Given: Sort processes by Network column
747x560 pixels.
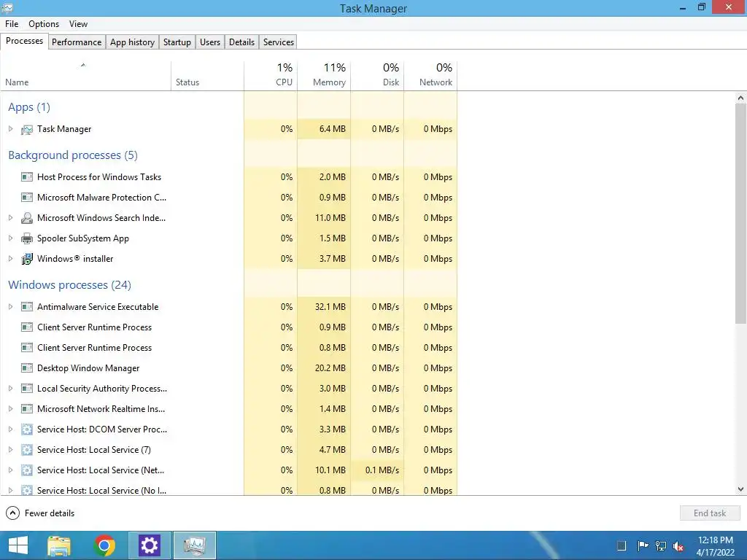Looking at the screenshot, I should point(430,76).
